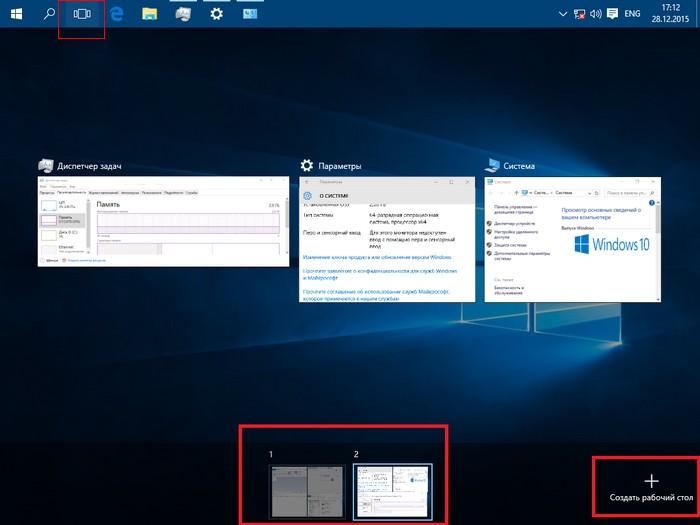Click the Система title label
Screen dimensions: 700x525
click(519, 166)
